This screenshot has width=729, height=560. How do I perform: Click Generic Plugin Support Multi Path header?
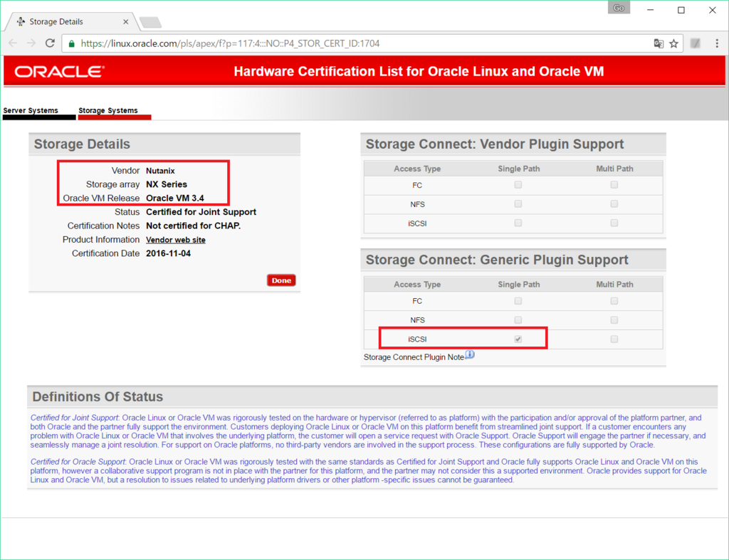[614, 285]
